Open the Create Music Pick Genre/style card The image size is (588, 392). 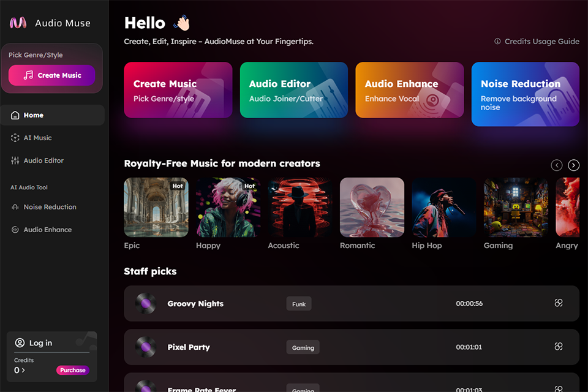click(x=178, y=90)
